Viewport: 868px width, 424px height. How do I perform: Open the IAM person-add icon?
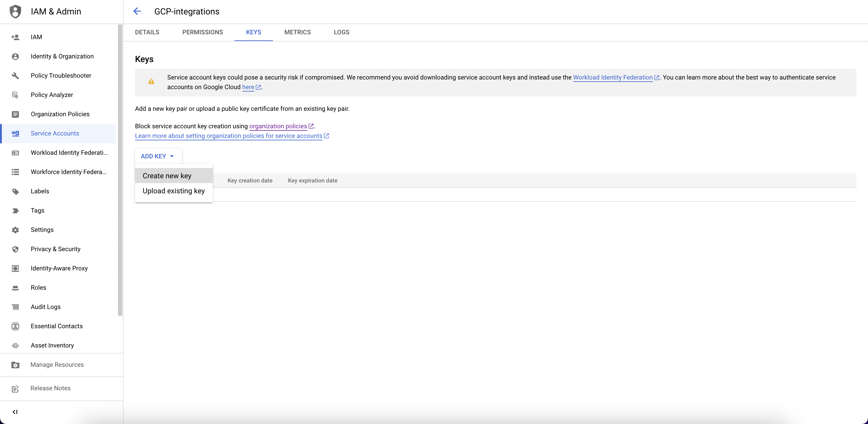click(x=15, y=37)
